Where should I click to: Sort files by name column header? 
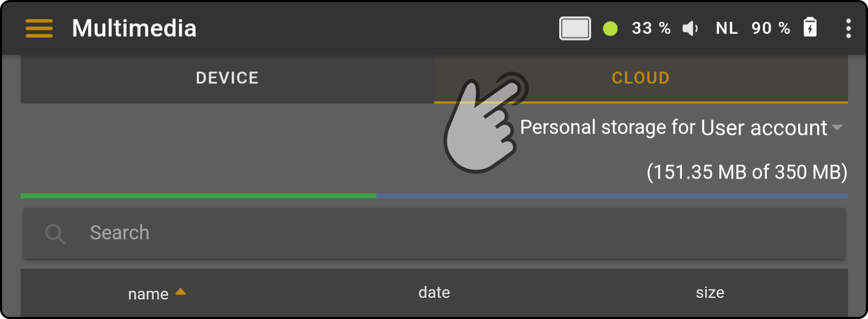148,294
